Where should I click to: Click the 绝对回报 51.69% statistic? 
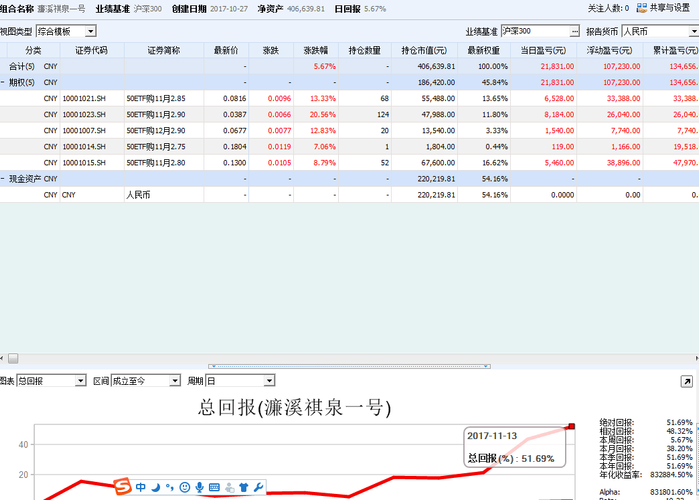(x=646, y=422)
